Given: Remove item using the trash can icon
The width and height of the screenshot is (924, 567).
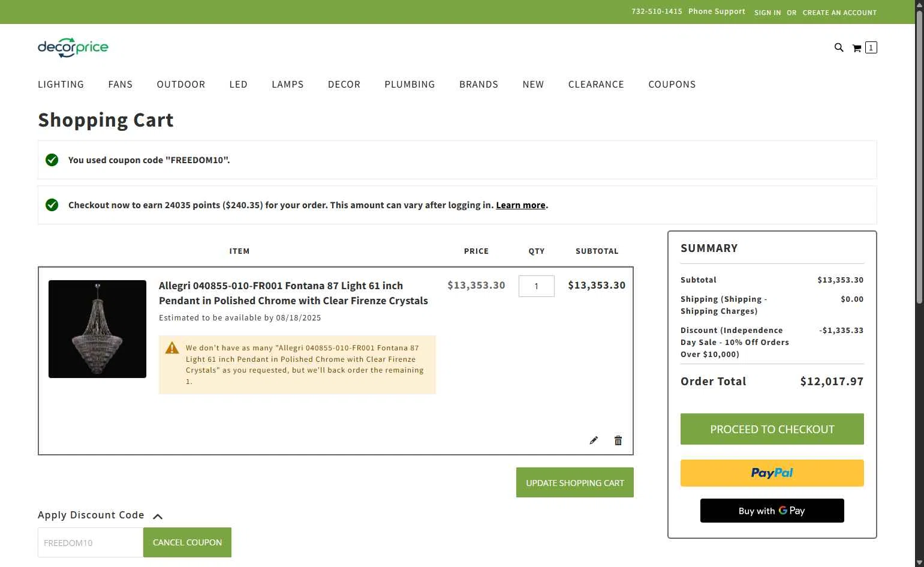Looking at the screenshot, I should [618, 440].
